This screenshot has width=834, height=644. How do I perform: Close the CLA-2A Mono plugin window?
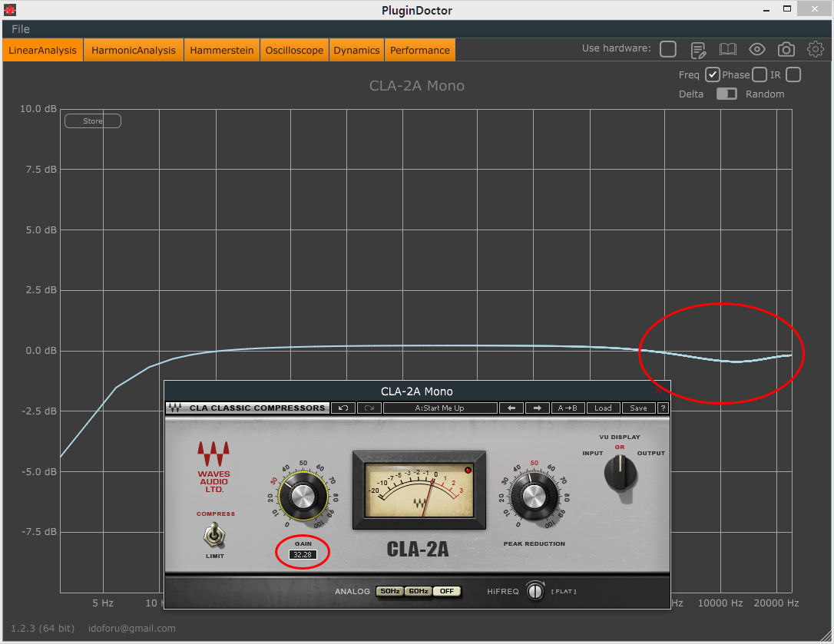tap(658, 391)
